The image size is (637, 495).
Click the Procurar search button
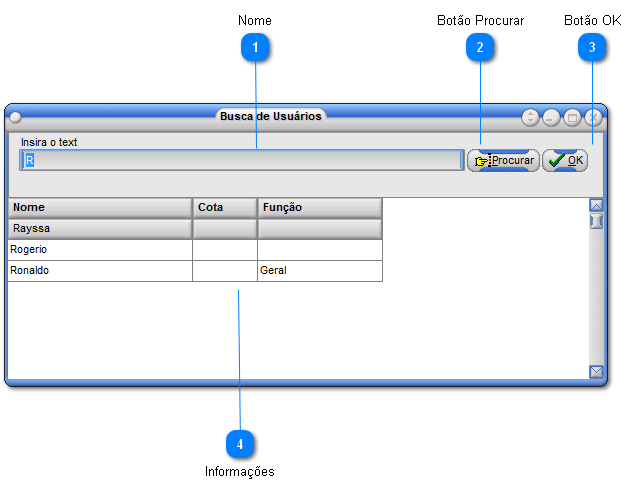click(x=503, y=161)
